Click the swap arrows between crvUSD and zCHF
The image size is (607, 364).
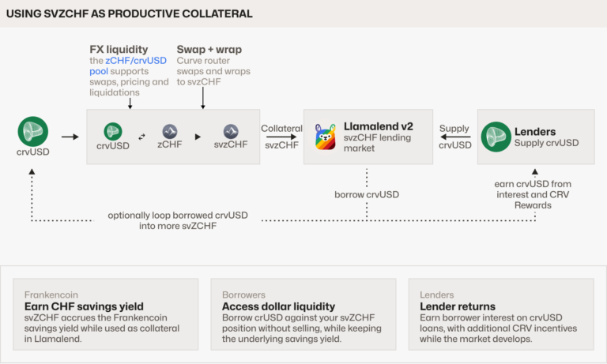coord(141,137)
